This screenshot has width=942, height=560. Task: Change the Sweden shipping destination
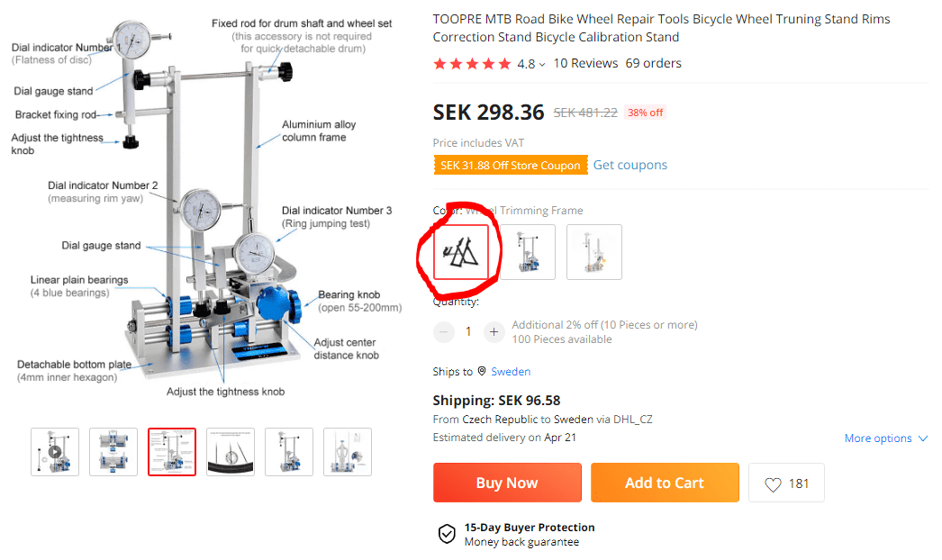point(511,371)
